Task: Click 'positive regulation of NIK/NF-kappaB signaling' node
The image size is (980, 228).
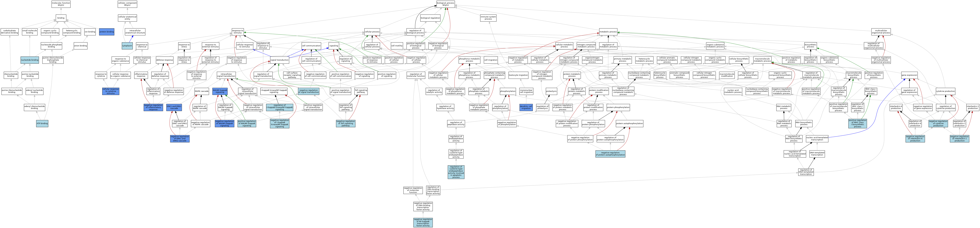Action: coord(247,123)
